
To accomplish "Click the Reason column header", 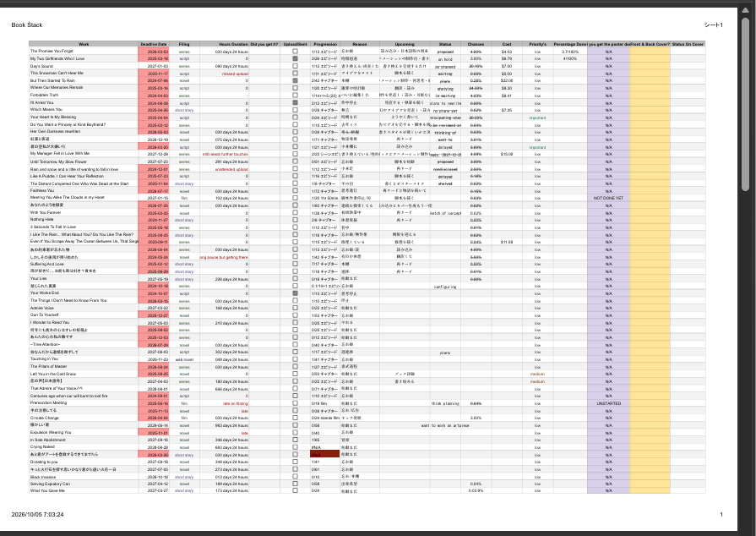I will click(x=360, y=44).
